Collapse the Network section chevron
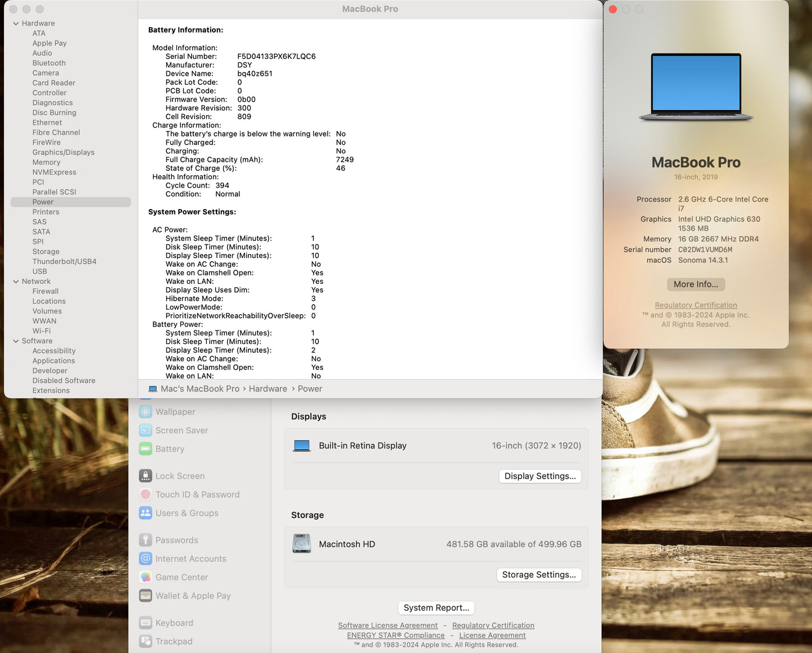 coord(16,282)
